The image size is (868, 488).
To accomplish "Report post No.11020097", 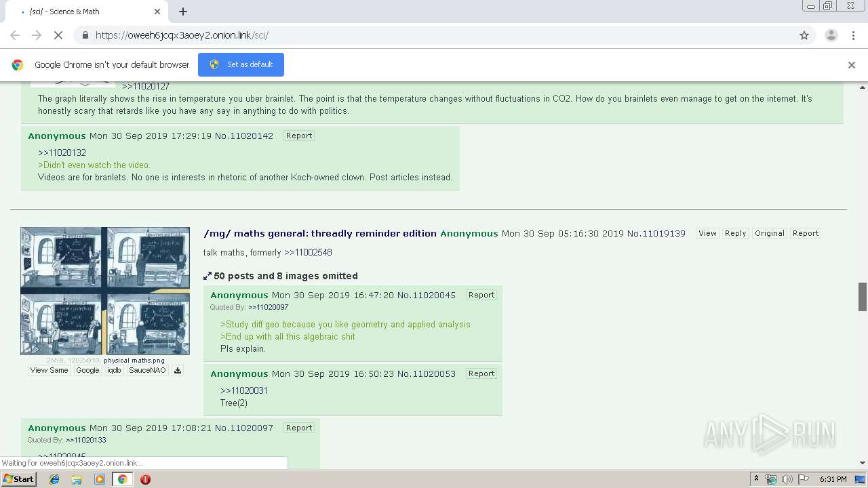I will click(x=299, y=428).
